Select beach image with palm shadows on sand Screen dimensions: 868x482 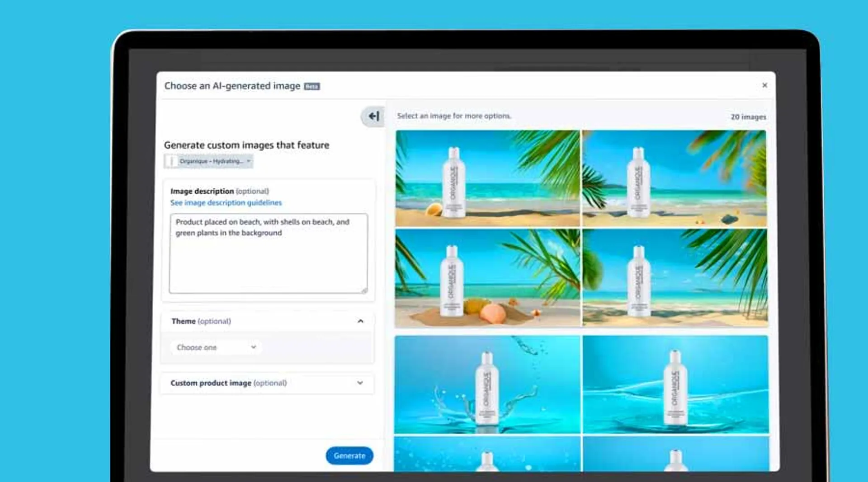pyautogui.click(x=675, y=278)
